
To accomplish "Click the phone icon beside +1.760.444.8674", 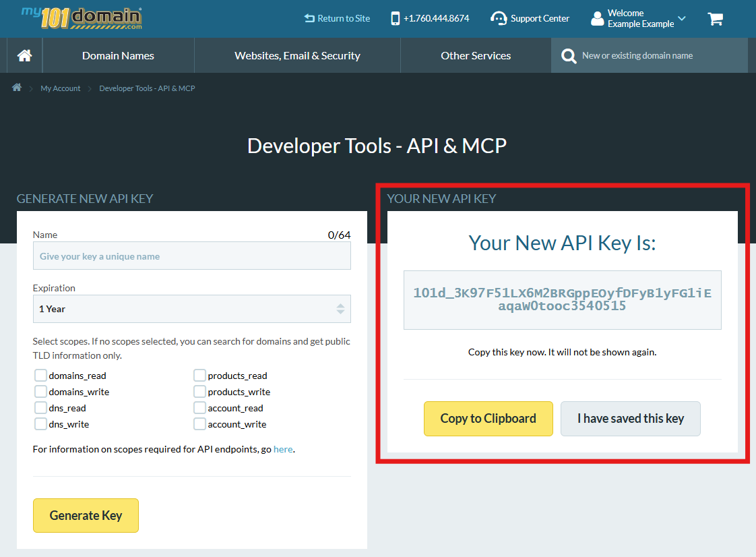I will point(395,18).
